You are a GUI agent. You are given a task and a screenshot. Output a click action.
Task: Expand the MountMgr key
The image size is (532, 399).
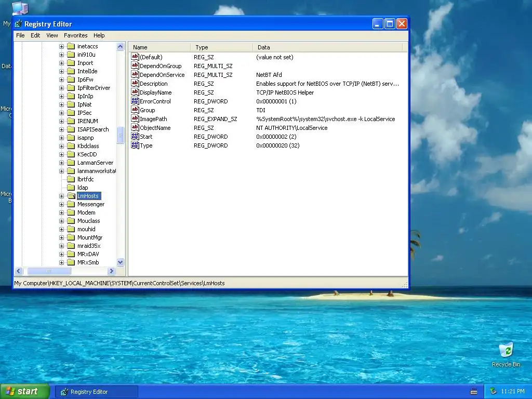point(61,237)
